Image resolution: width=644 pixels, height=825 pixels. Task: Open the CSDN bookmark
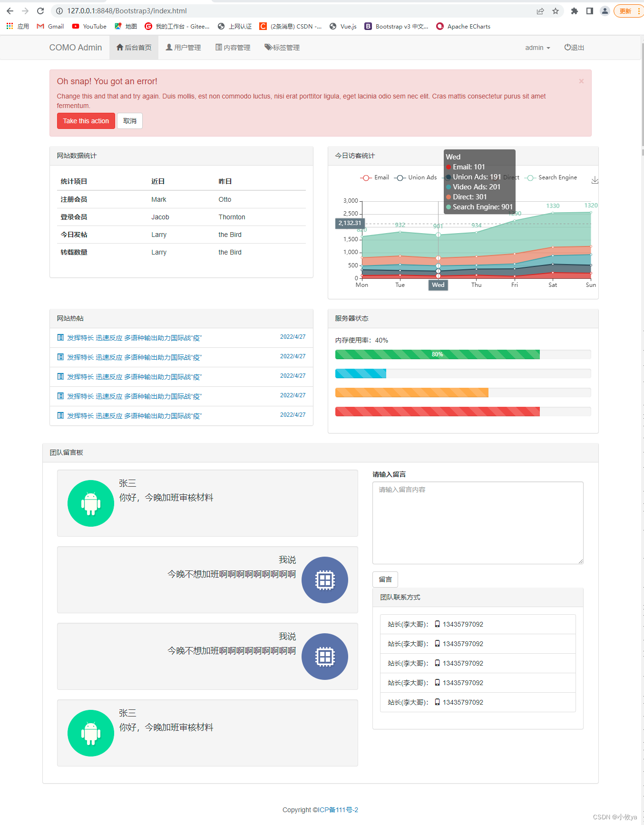(x=291, y=27)
